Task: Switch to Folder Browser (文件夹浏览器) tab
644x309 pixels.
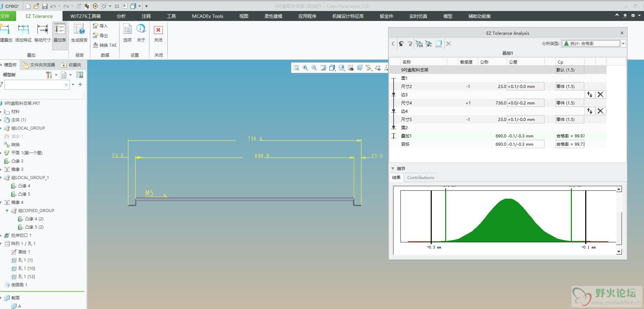Action: (39, 65)
